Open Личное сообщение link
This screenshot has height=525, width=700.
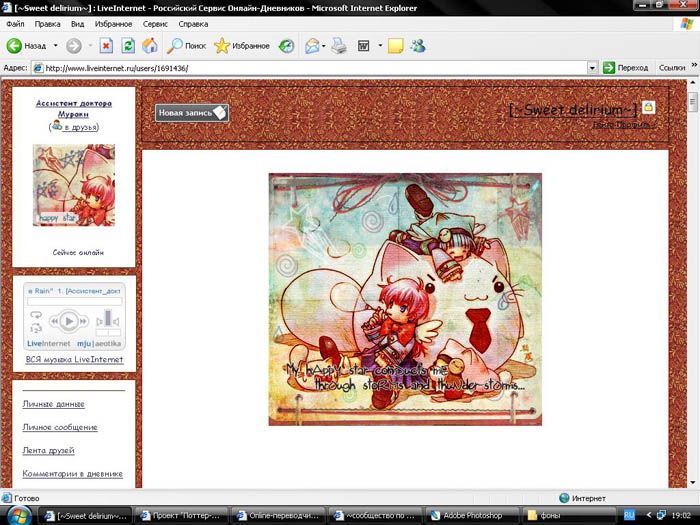point(60,427)
